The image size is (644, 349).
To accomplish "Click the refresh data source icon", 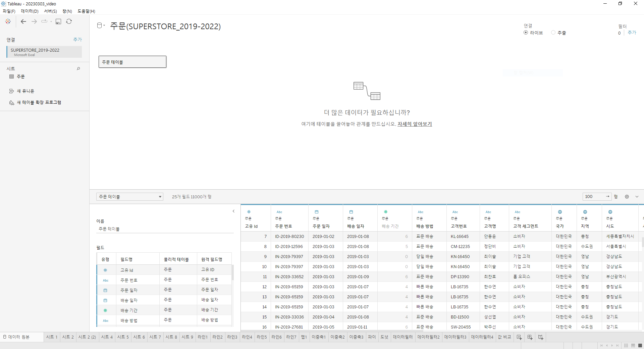I will coord(69,21).
